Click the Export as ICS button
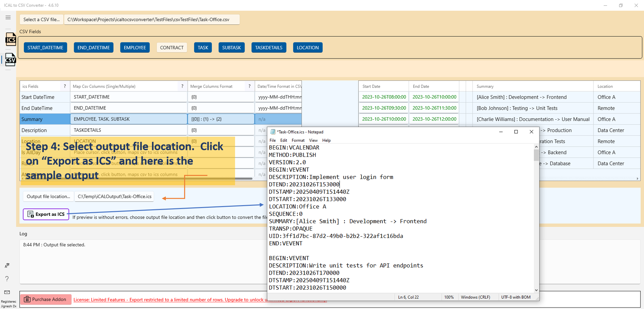 [x=46, y=214]
